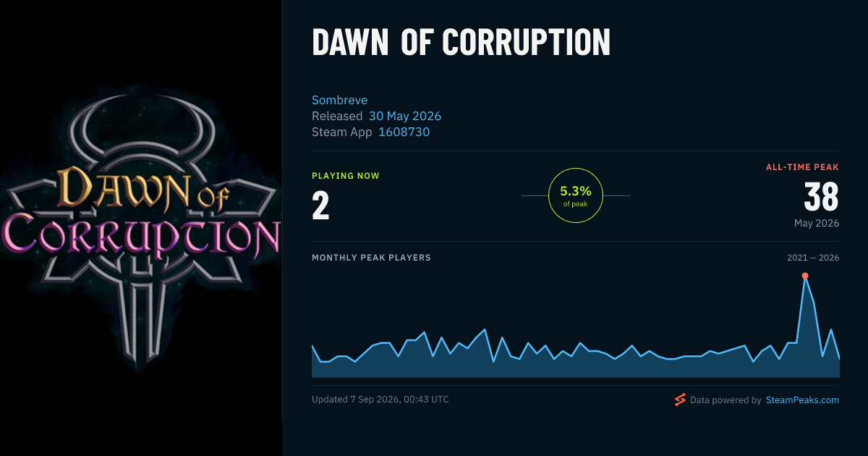Open the Sombreve developer link
Image resolution: width=868 pixels, height=456 pixels.
[340, 100]
